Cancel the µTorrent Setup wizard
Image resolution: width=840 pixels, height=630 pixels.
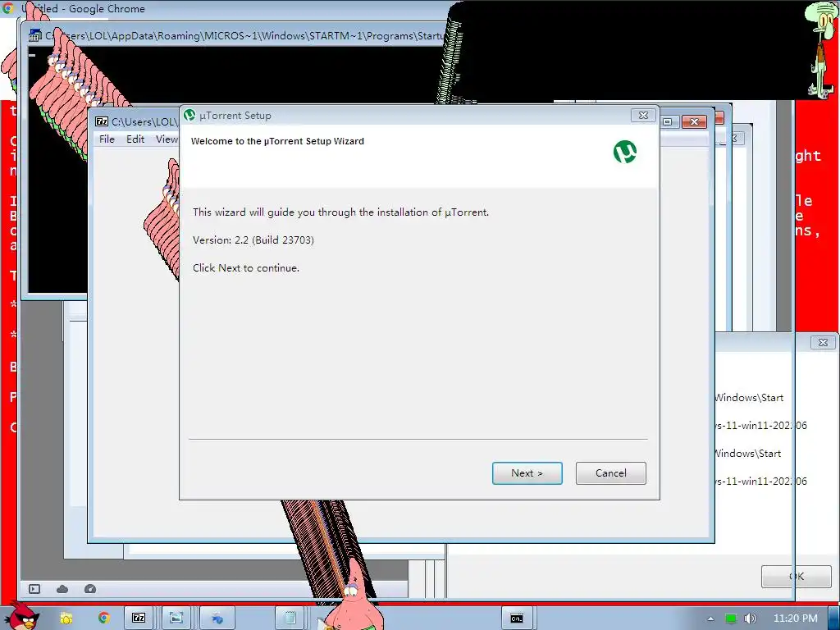[x=610, y=473]
